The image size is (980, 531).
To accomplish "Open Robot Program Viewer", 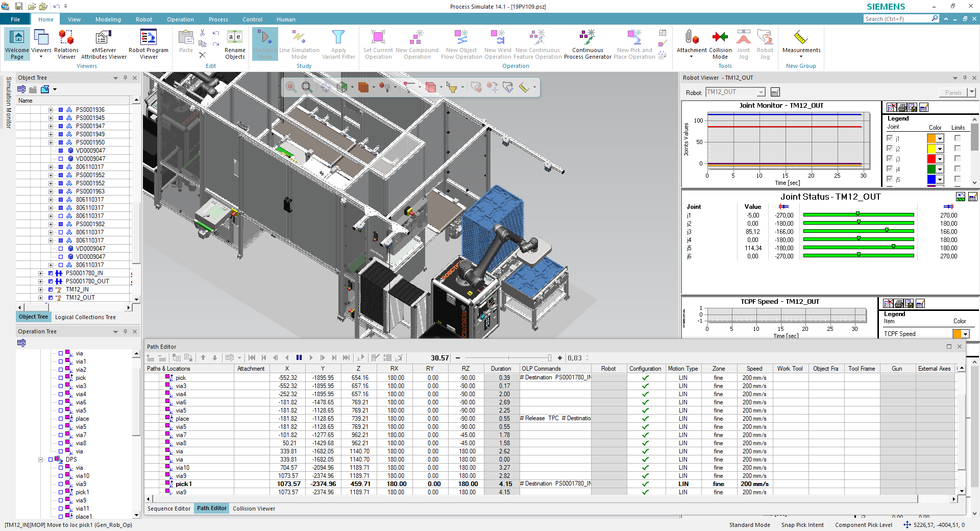I will pyautogui.click(x=149, y=44).
